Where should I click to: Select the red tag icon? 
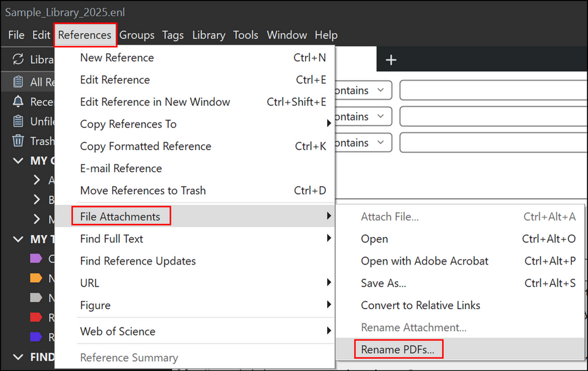coord(36,317)
